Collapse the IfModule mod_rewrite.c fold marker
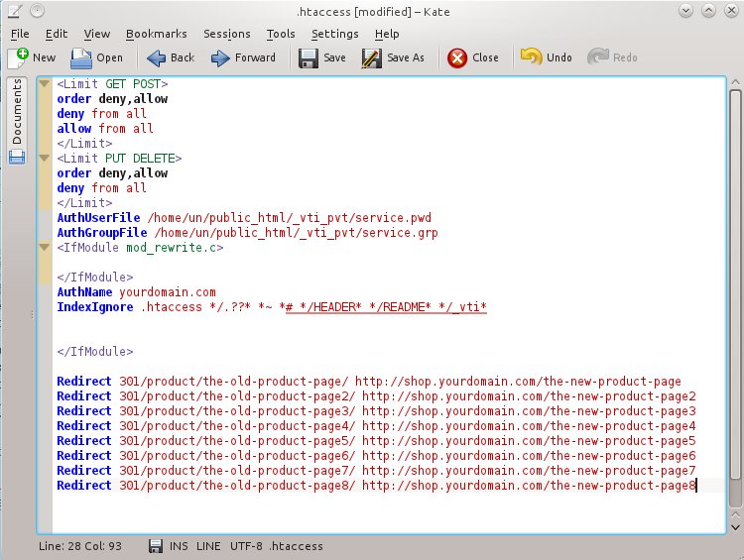This screenshot has height=560, width=744. coord(44,247)
